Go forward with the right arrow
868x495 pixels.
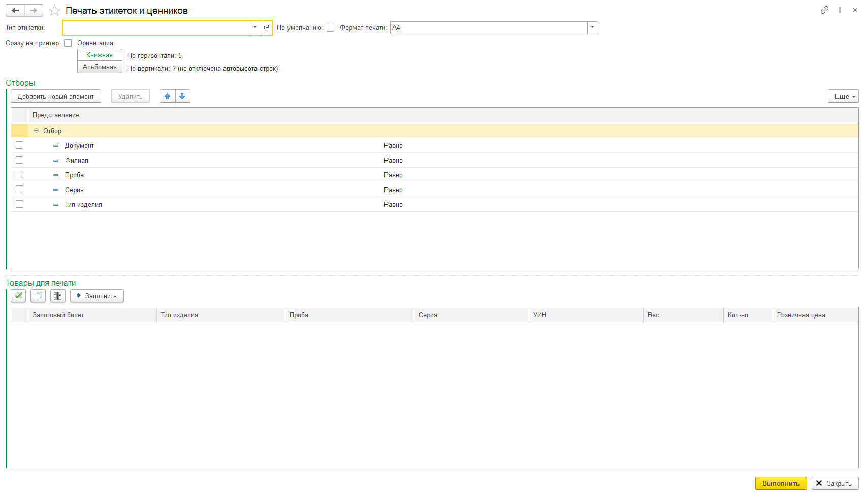(34, 10)
